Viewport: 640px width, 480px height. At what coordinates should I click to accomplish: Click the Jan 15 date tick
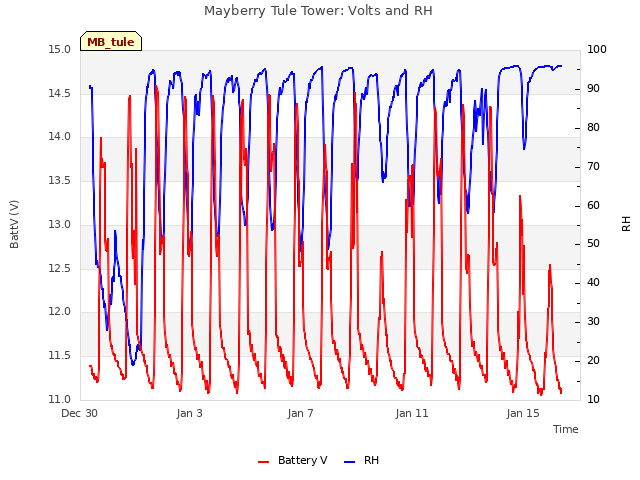point(523,413)
